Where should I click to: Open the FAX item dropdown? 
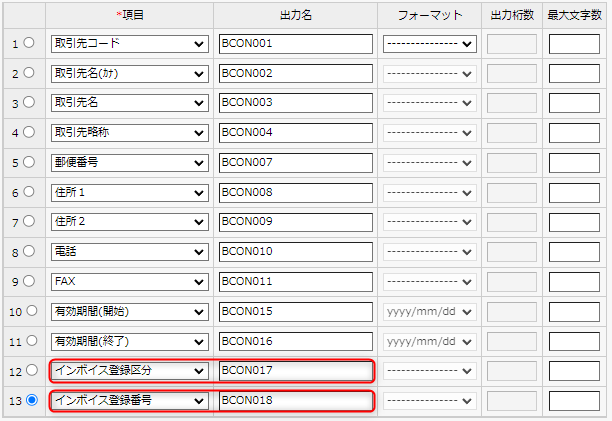coord(129,281)
